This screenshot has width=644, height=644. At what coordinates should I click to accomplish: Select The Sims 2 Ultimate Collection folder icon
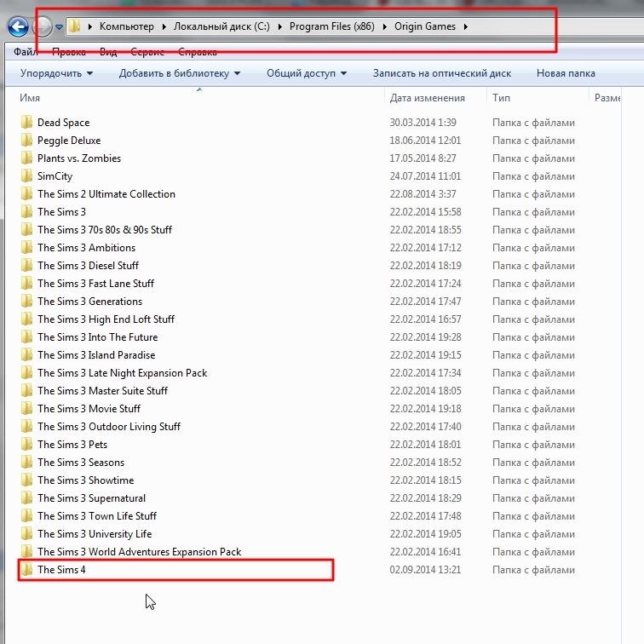(26, 193)
